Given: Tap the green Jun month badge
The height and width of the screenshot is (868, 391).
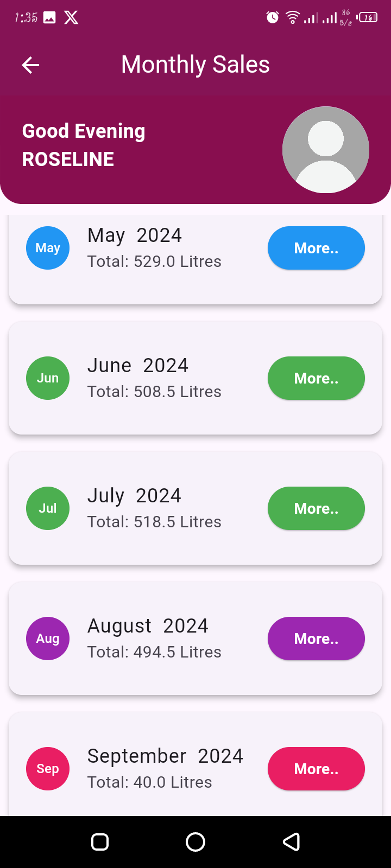Looking at the screenshot, I should 48,378.
